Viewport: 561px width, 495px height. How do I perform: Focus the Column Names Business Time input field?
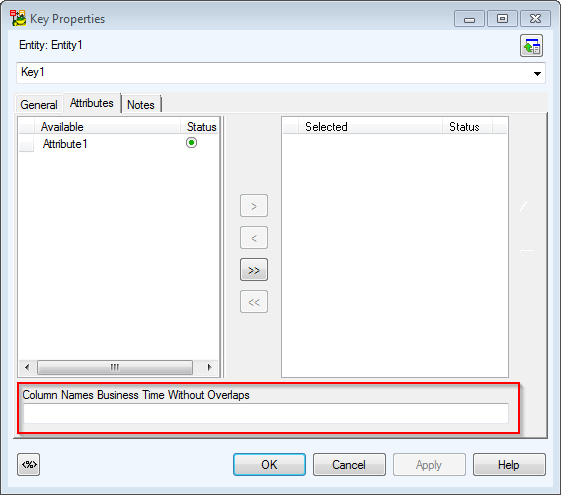click(266, 413)
